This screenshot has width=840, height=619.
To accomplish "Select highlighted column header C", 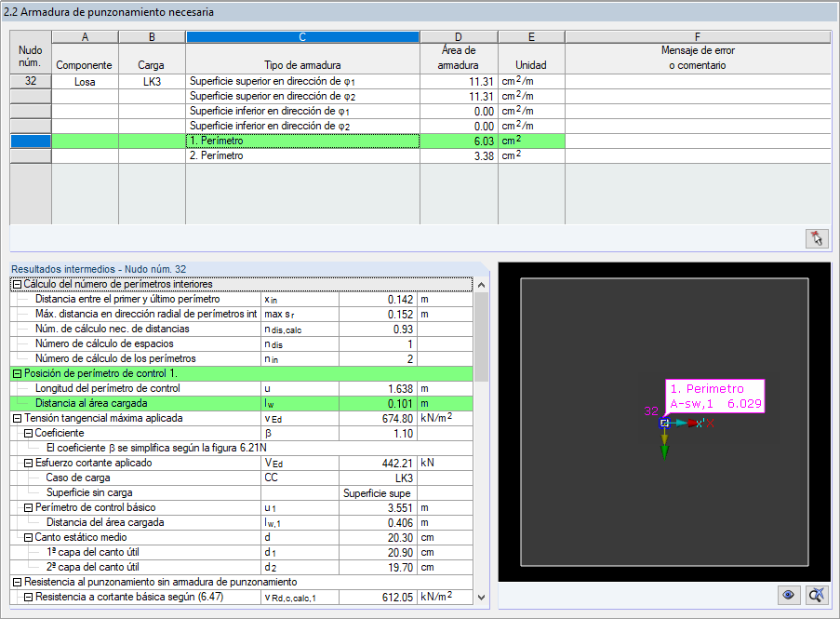I will (302, 37).
